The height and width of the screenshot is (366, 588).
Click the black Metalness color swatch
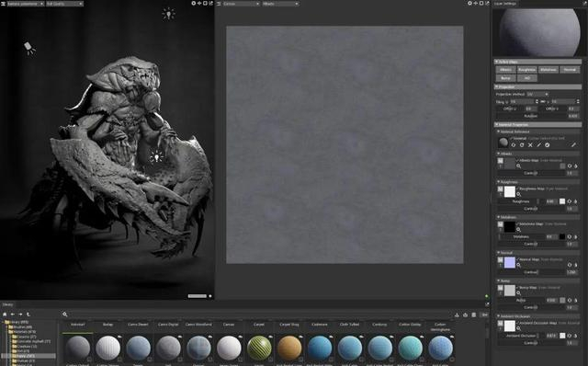coord(561,237)
